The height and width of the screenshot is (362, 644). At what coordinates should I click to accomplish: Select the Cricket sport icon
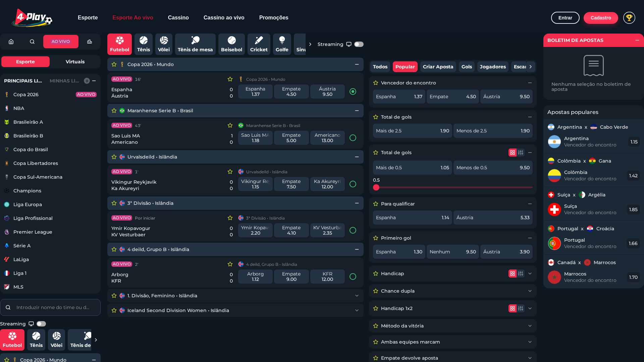pos(259,44)
